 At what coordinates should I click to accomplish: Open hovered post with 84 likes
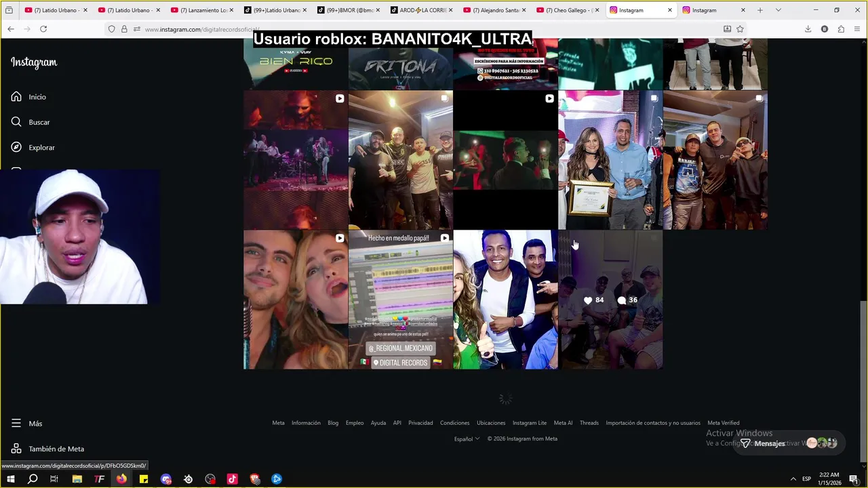(610, 300)
